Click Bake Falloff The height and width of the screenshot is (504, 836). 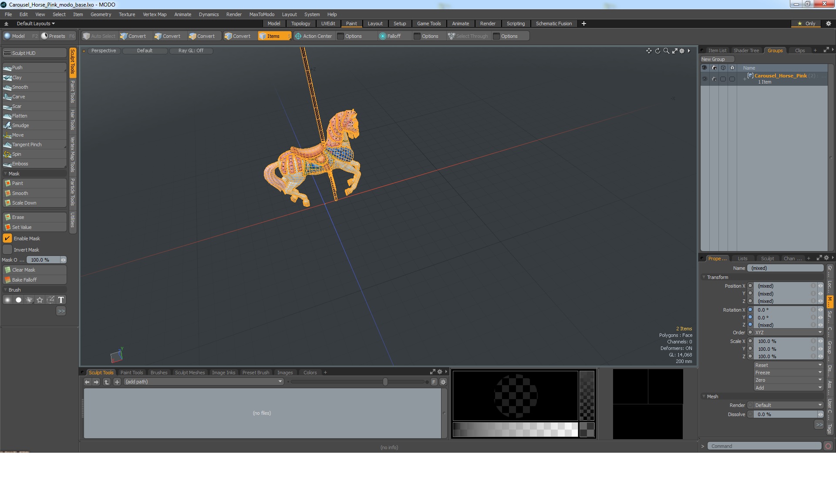point(34,280)
